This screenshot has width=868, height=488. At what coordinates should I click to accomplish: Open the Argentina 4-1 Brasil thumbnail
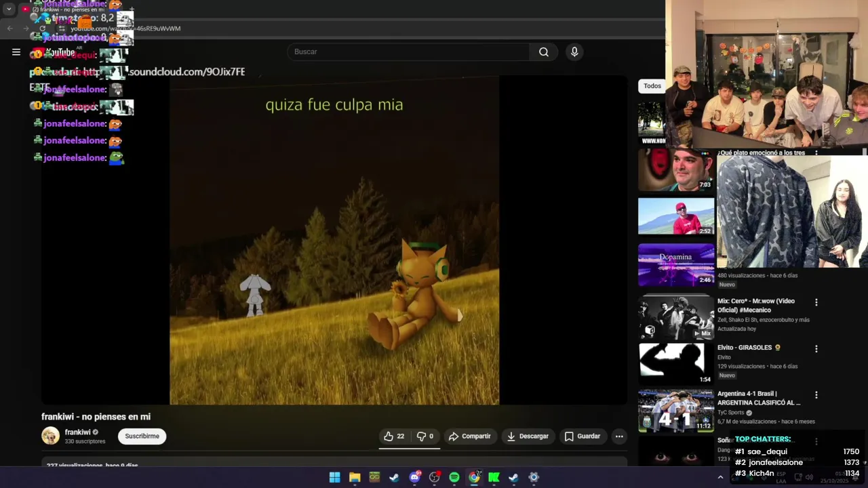click(676, 410)
